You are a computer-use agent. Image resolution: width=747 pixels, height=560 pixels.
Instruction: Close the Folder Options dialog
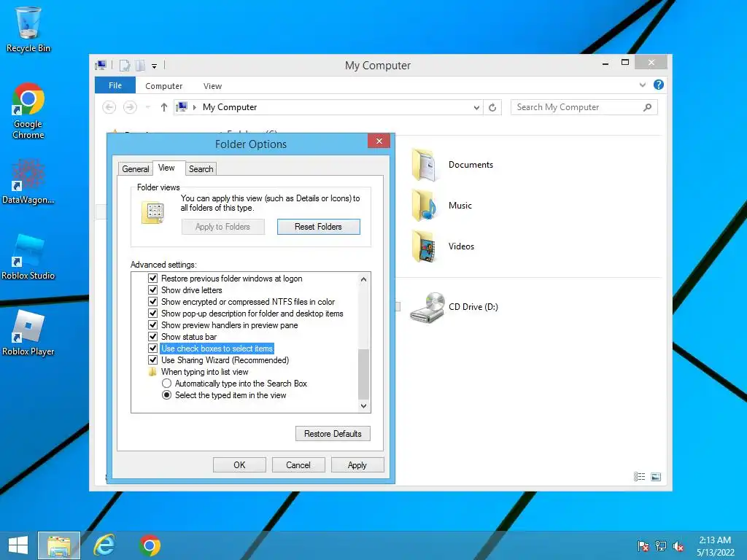pos(379,141)
